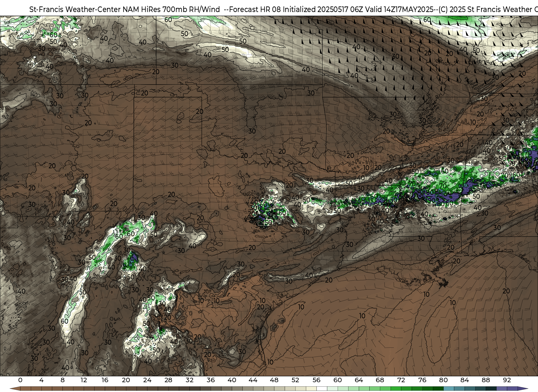This screenshot has width=538, height=392.
Task: Click the 'Forecast HR 08' text
Action: 255,10
